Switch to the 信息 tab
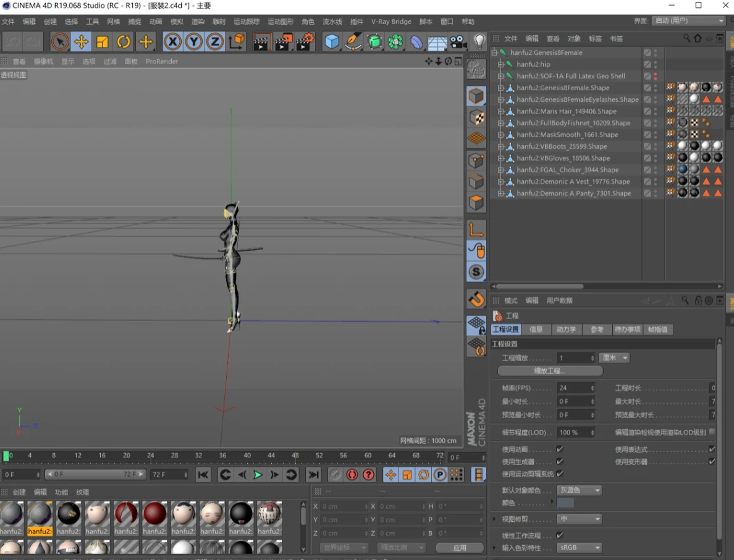The height and width of the screenshot is (560, 734). pos(536,329)
